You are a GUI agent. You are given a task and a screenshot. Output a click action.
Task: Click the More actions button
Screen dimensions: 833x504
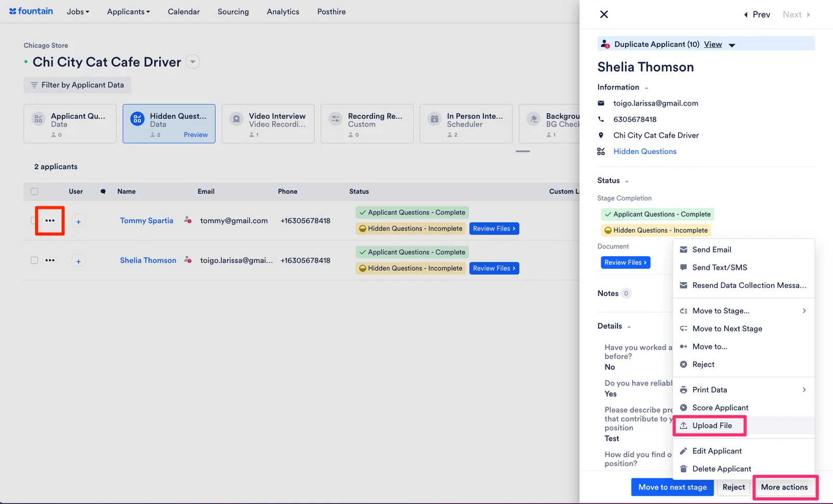coord(784,487)
